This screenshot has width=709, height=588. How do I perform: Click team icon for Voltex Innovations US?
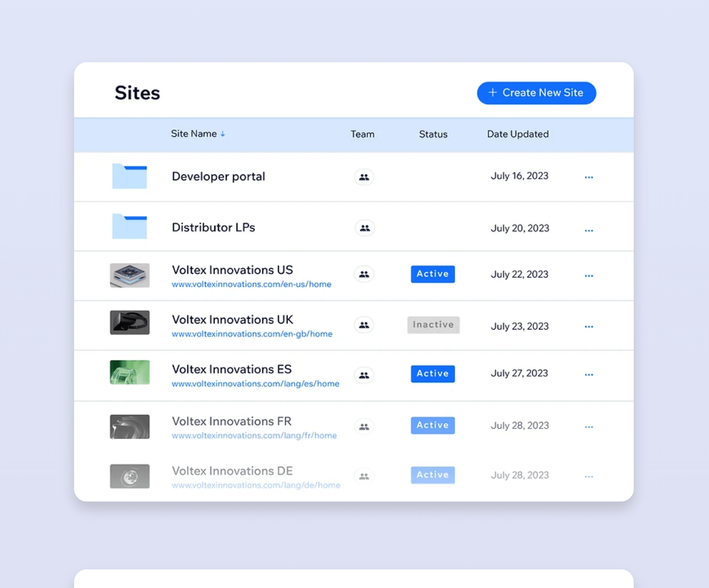(364, 274)
